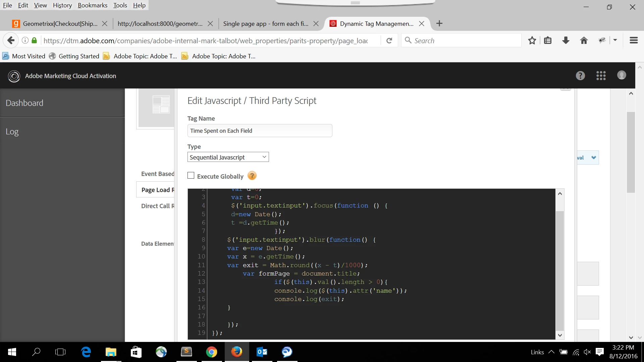Open the Dashboard sidebar link

[24, 103]
